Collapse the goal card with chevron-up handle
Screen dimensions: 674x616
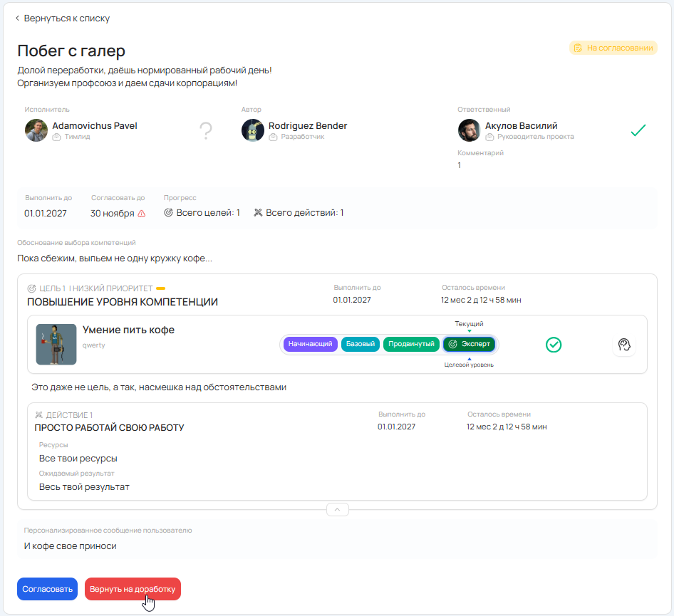[337, 509]
